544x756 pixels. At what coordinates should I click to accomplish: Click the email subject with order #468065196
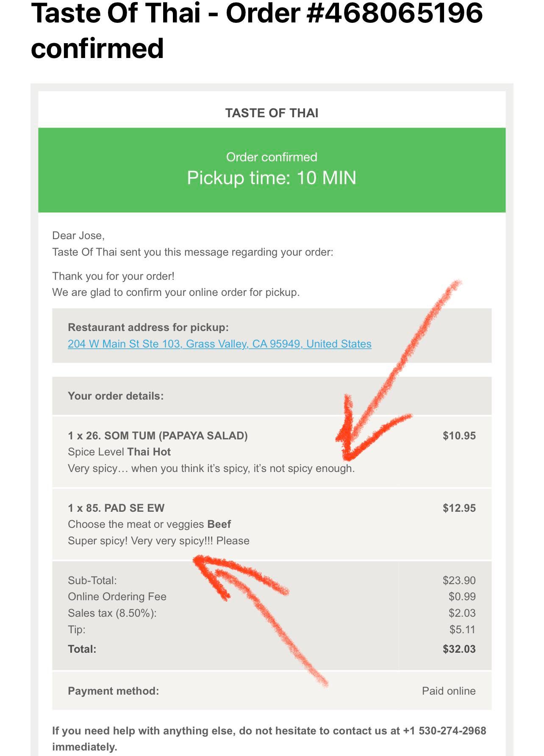click(x=257, y=30)
